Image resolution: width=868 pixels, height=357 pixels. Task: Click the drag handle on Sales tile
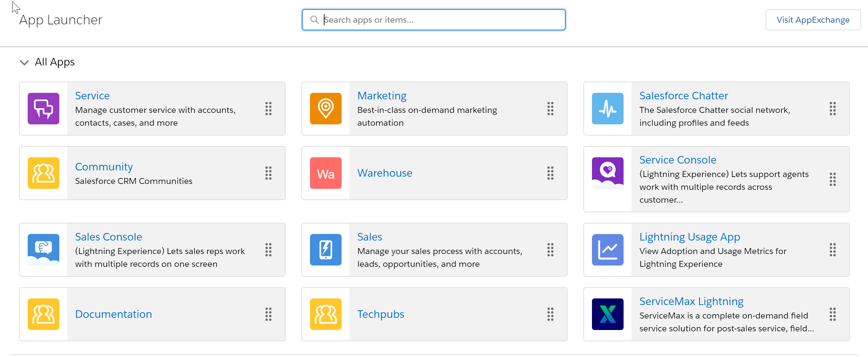point(550,250)
